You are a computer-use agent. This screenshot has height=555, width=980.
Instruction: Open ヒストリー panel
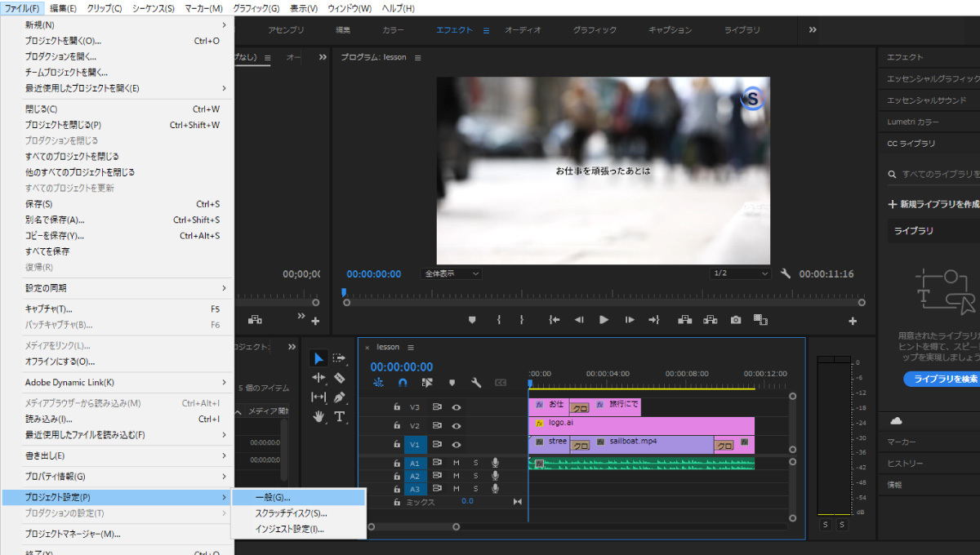[905, 464]
